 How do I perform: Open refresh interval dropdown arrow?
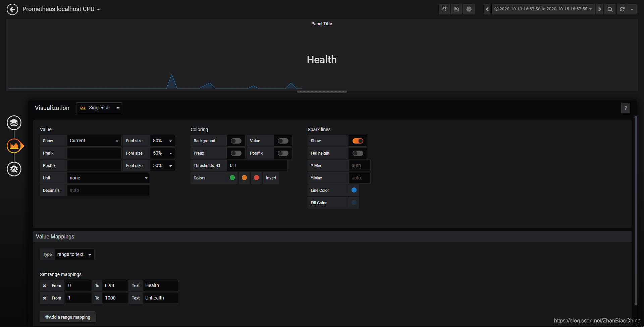[632, 9]
